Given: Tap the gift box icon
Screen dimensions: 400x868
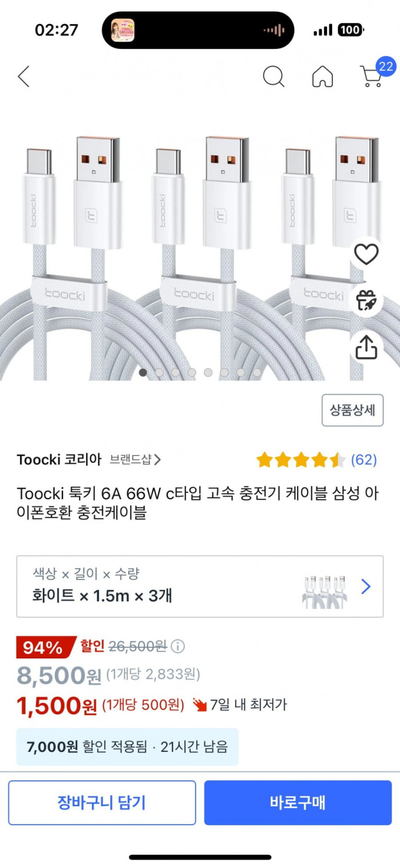Looking at the screenshot, I should (x=366, y=300).
